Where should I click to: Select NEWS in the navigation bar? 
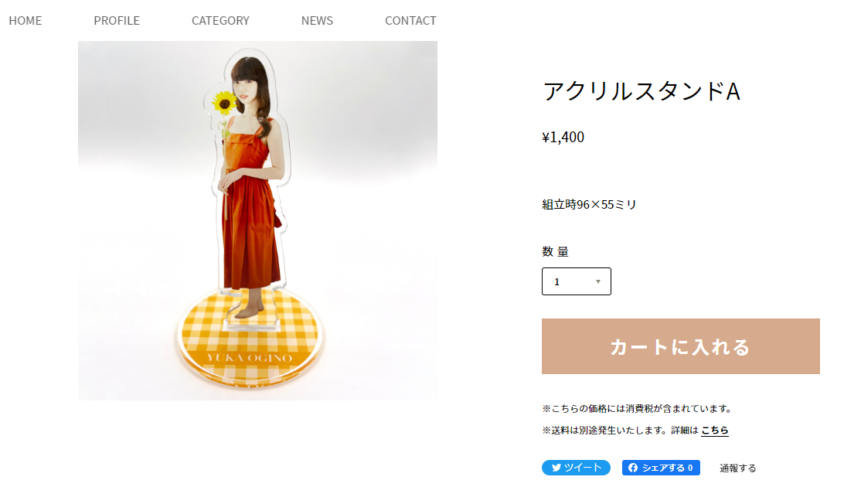[317, 20]
